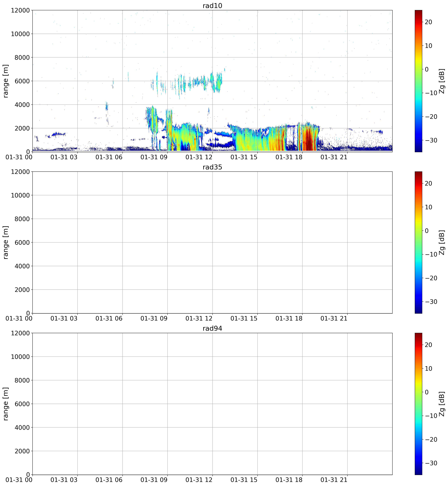Click the rad94 plot title
Viewport: 448px width, 486px height.
(212, 329)
